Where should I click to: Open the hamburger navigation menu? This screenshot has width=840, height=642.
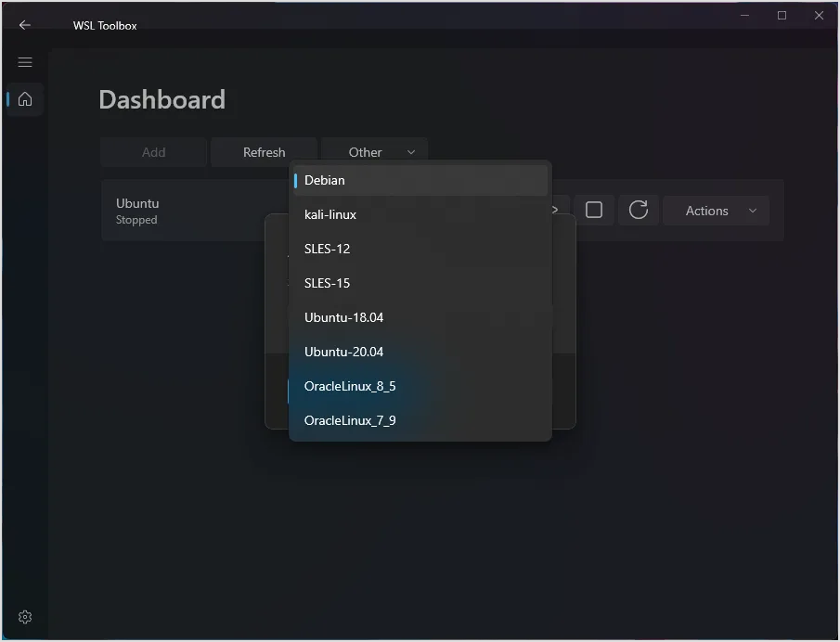[25, 62]
